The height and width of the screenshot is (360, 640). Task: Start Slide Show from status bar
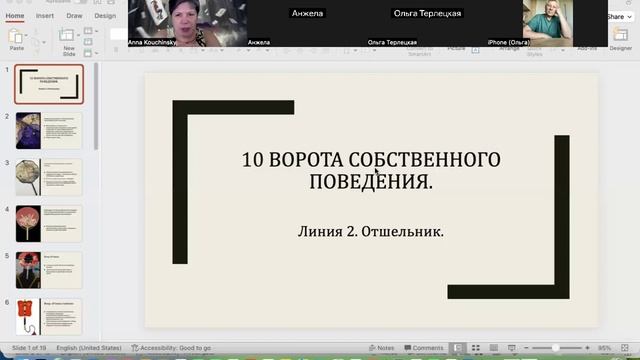point(511,348)
